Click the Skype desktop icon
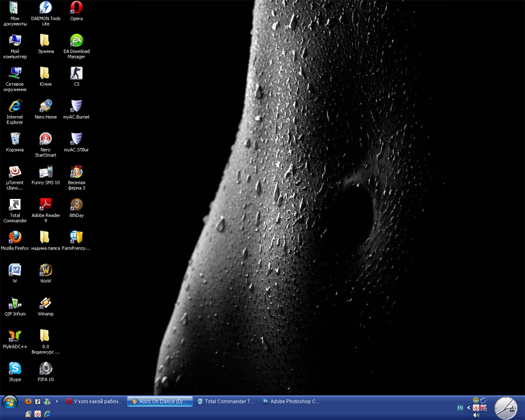The image size is (525, 420). pyautogui.click(x=15, y=369)
